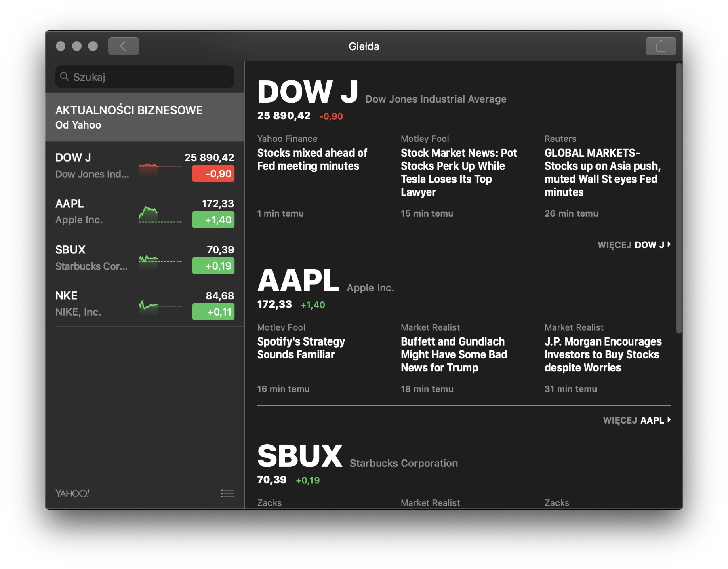Toggle the green +0,19 change badge
Image resolution: width=728 pixels, height=569 pixels.
click(x=213, y=266)
